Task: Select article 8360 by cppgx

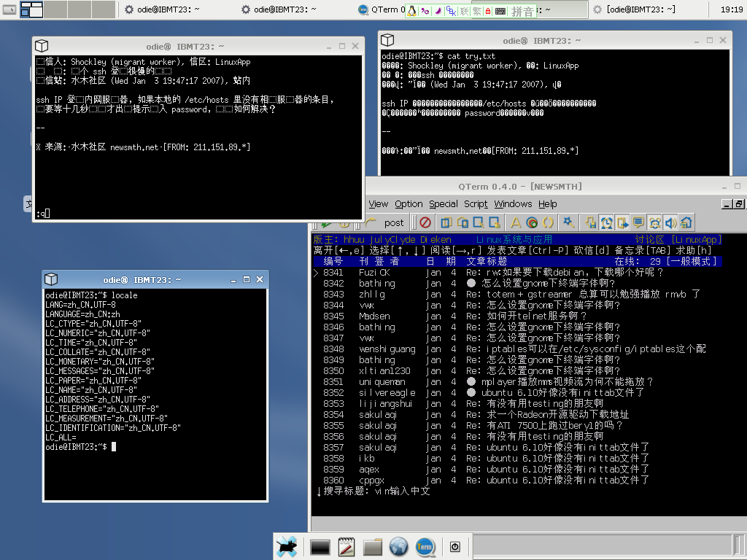Action: click(517, 481)
